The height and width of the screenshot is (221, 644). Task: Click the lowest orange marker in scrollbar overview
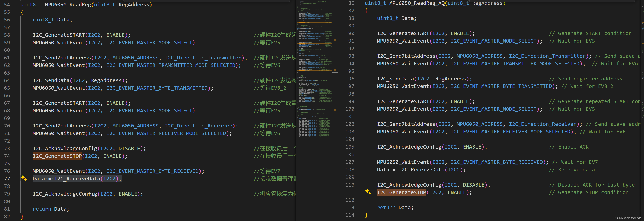(335, 110)
